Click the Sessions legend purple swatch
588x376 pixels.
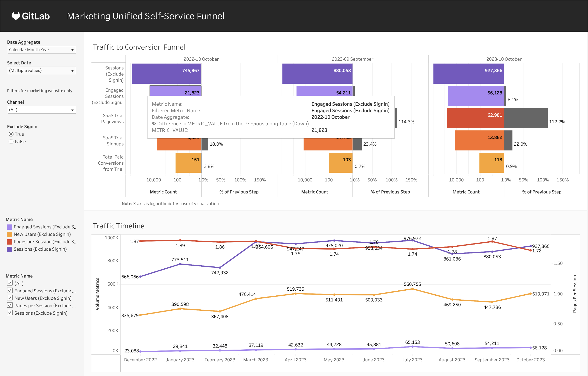point(9,249)
